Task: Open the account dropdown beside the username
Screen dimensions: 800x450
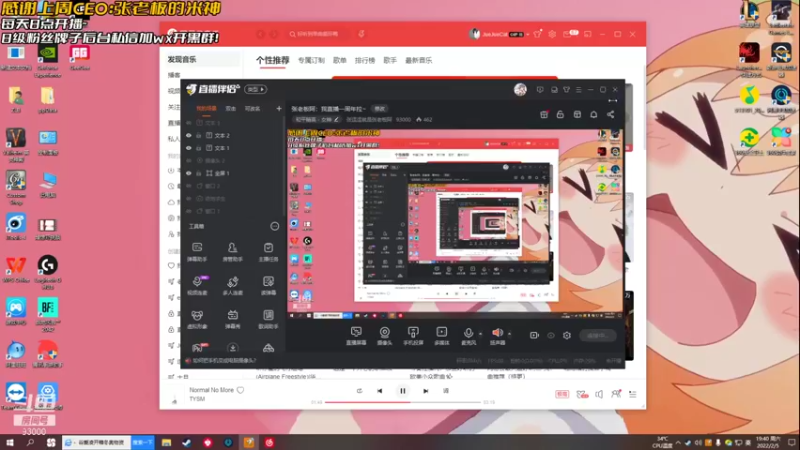Action: click(528, 35)
